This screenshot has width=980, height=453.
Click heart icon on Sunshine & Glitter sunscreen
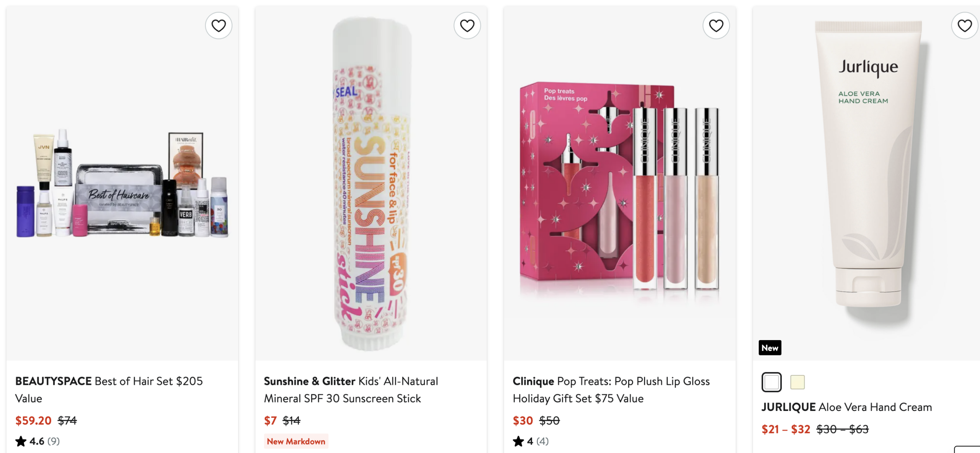pyautogui.click(x=467, y=26)
